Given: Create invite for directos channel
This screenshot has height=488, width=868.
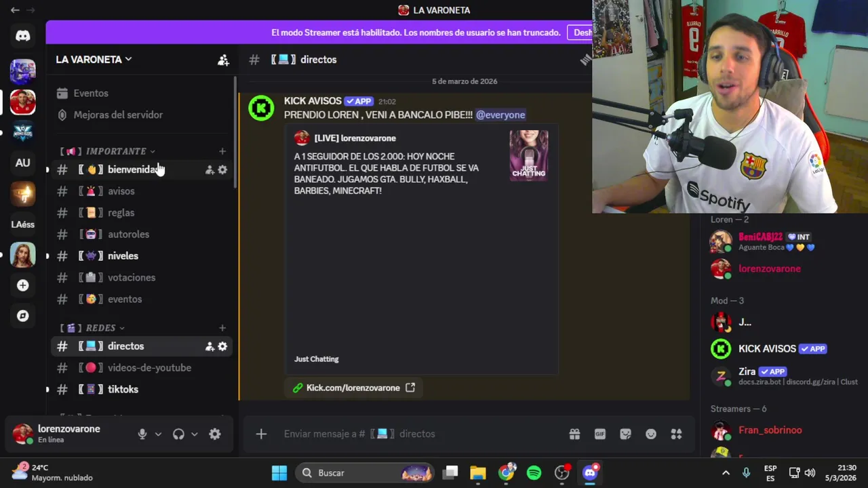Looking at the screenshot, I should pyautogui.click(x=210, y=346).
